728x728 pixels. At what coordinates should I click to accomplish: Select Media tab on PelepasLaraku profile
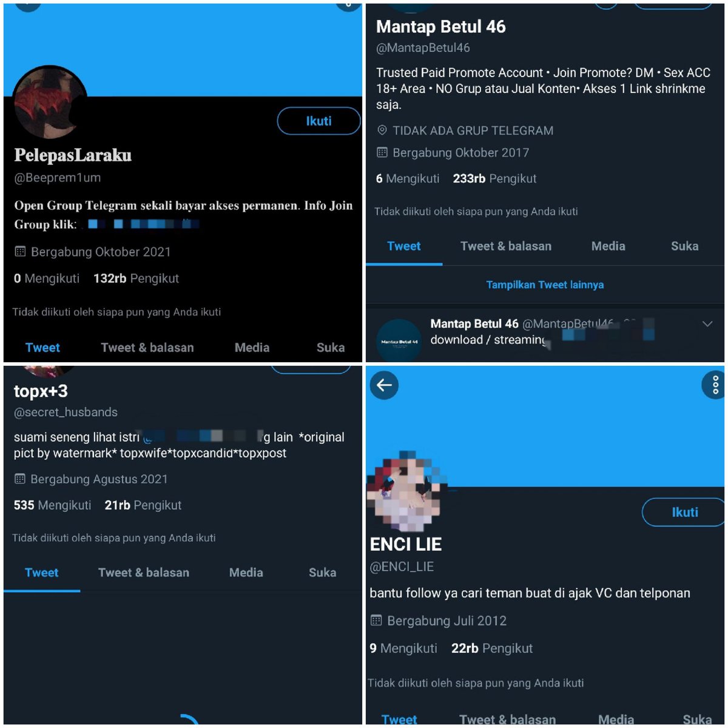click(x=252, y=348)
